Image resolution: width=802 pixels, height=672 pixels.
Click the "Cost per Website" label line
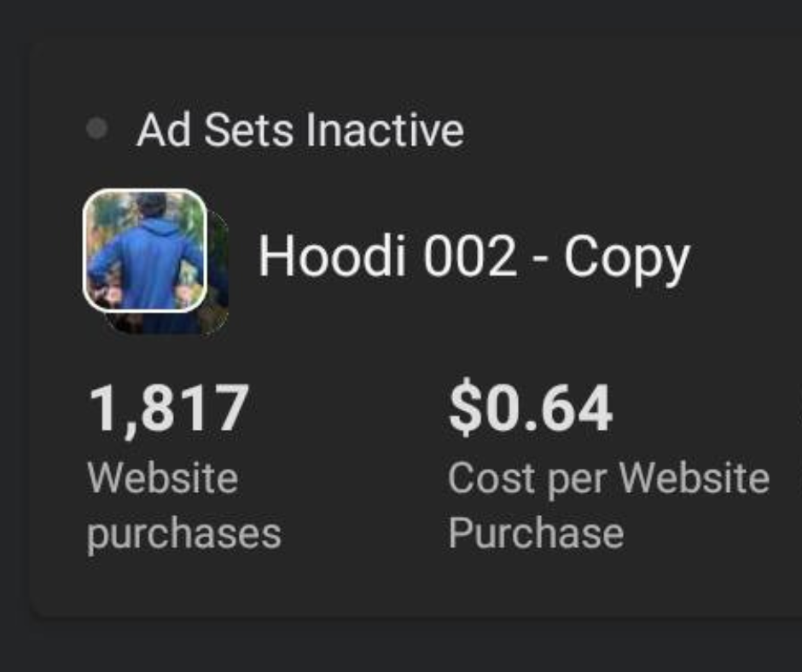point(608,479)
